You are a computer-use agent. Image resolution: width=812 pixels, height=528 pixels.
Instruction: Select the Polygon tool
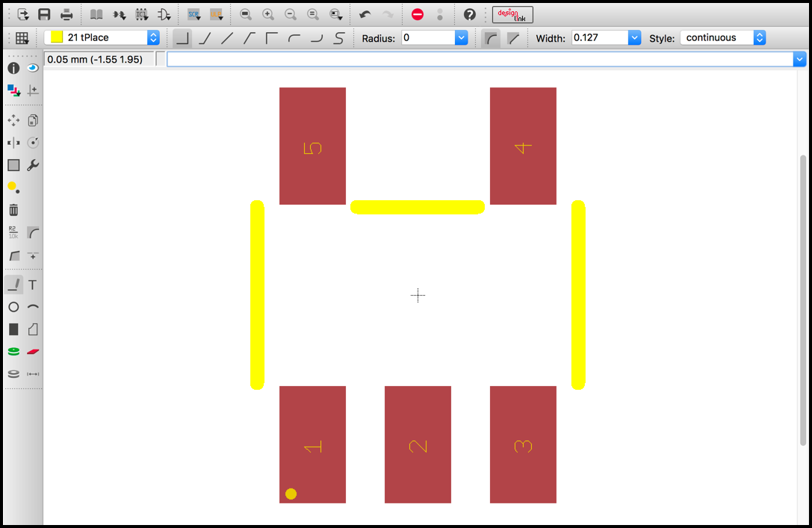coord(33,329)
